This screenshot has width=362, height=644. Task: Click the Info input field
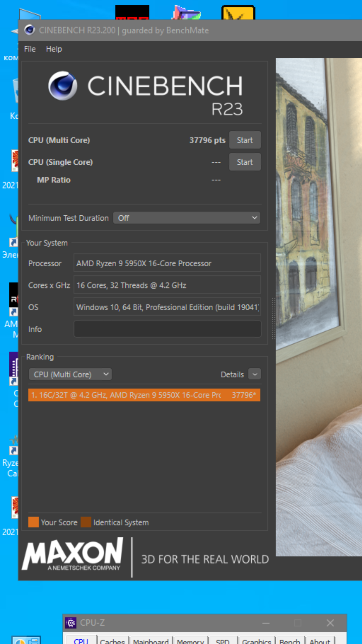tap(167, 329)
